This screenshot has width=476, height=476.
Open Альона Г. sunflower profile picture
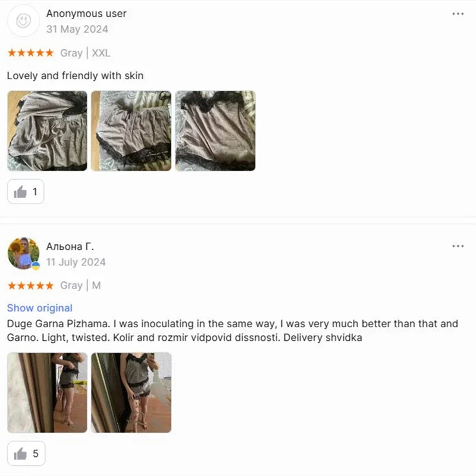pyautogui.click(x=23, y=253)
